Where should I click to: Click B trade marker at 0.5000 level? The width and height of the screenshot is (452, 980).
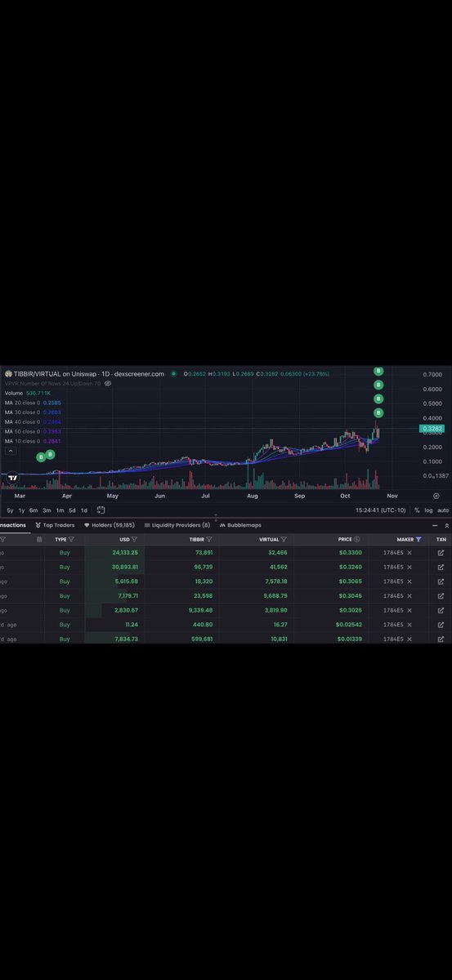coord(378,399)
